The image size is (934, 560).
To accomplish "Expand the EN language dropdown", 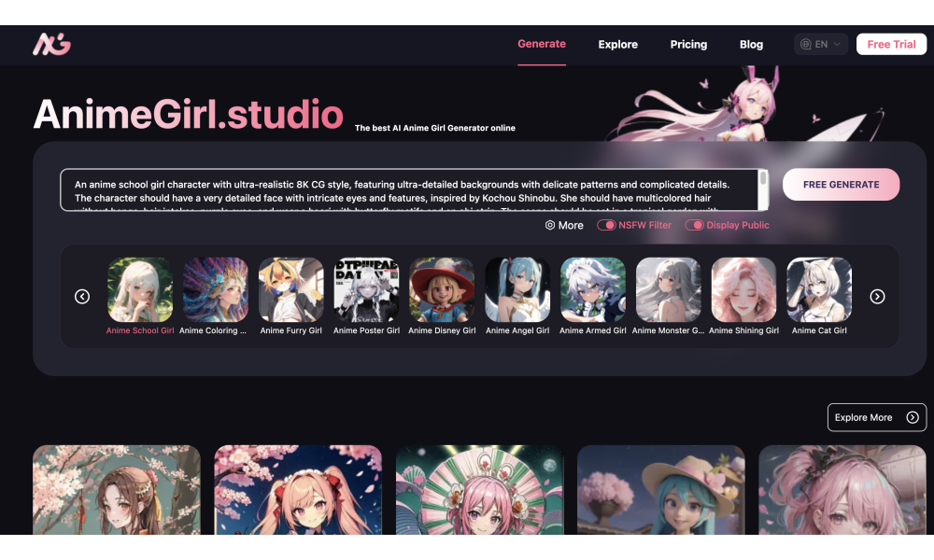I will click(821, 44).
